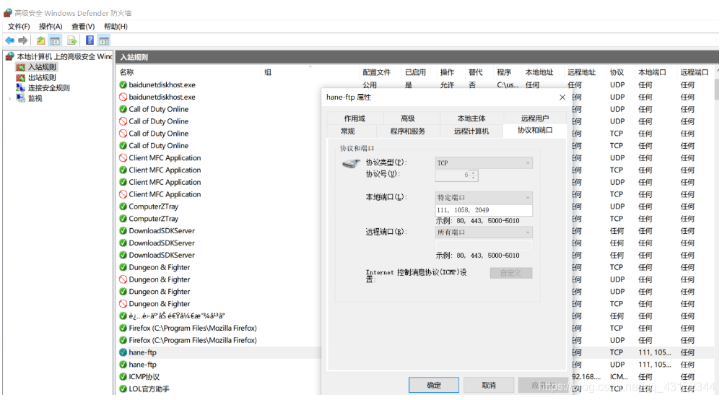Click the 自定义 ICMP settings button
722x400 pixels.
tap(511, 273)
